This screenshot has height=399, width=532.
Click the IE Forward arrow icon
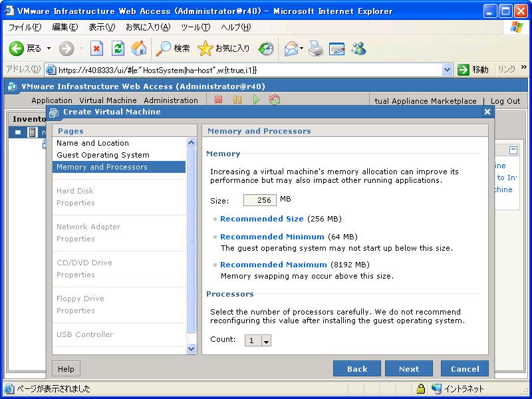coord(66,49)
